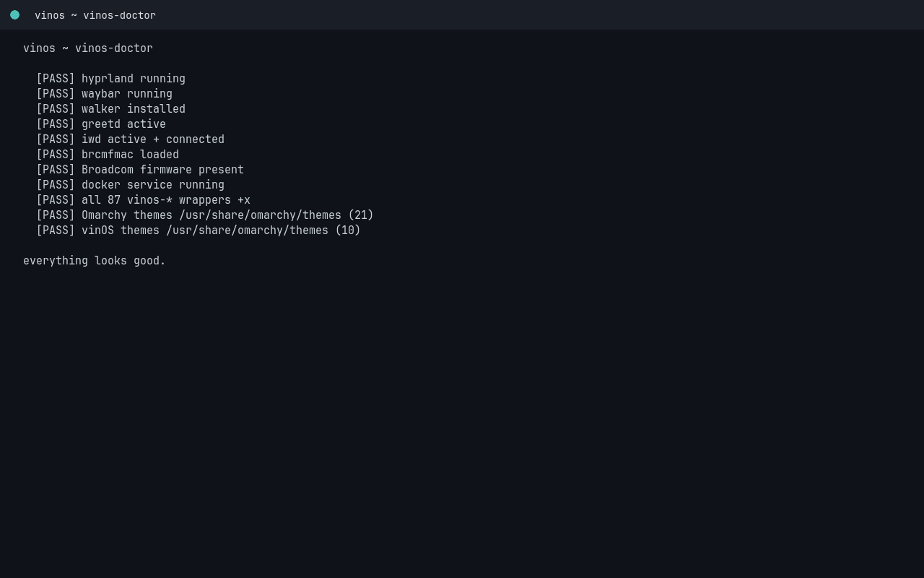924x578 pixels.
Task: Select iwd active + connected line
Action: 130,139
